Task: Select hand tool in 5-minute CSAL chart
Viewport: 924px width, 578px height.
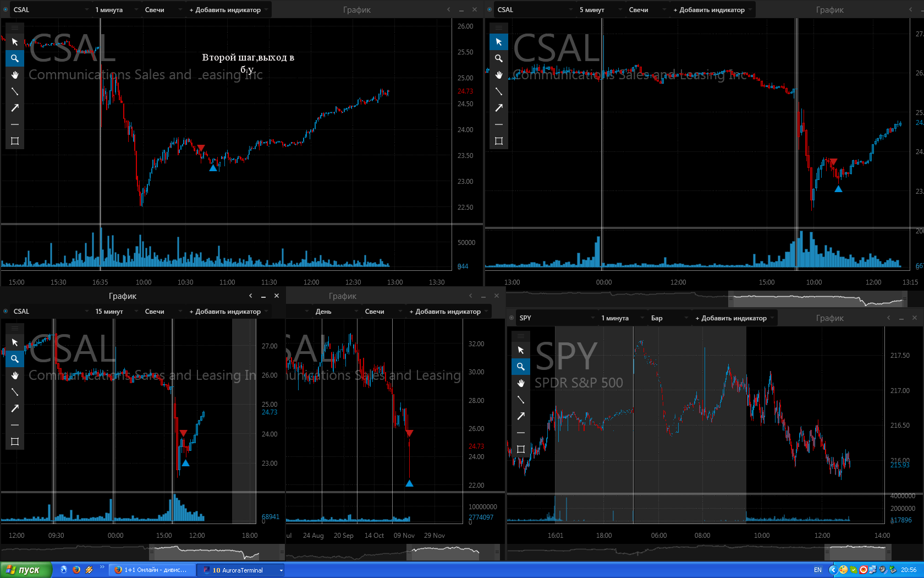Action: (499, 75)
